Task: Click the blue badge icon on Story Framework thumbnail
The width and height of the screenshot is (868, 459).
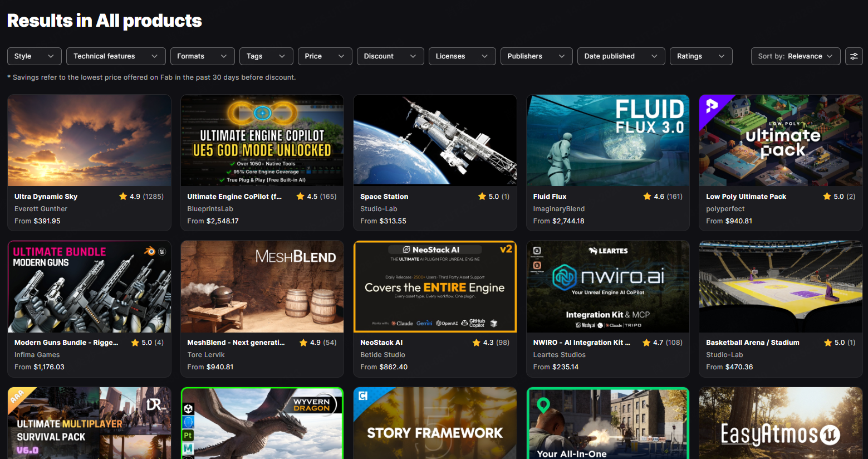Action: pos(363,396)
